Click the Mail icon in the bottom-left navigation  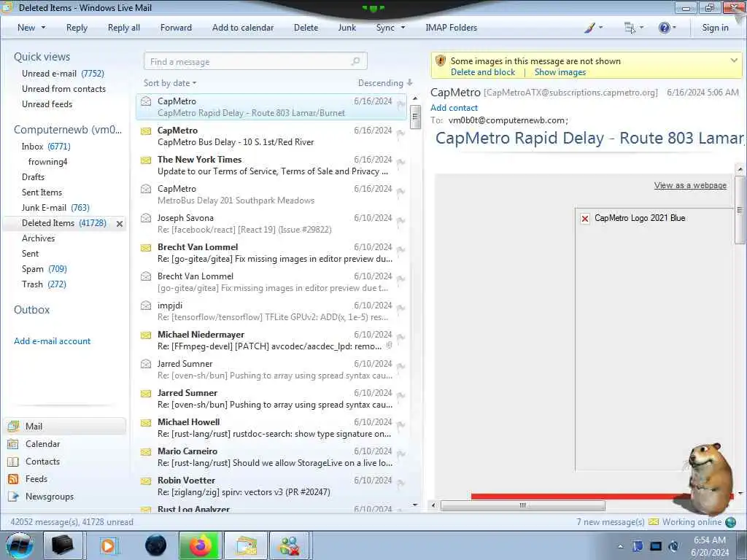pos(13,426)
